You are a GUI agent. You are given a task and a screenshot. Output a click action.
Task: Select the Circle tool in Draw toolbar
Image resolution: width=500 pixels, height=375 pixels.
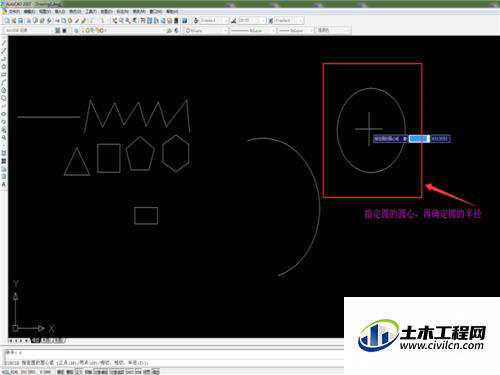[x=4, y=90]
